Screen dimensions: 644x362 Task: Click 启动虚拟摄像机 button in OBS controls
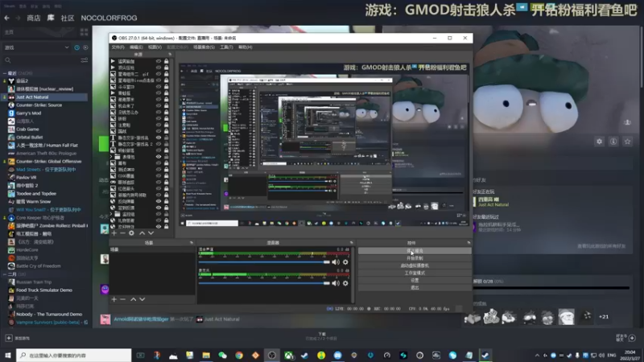415,265
